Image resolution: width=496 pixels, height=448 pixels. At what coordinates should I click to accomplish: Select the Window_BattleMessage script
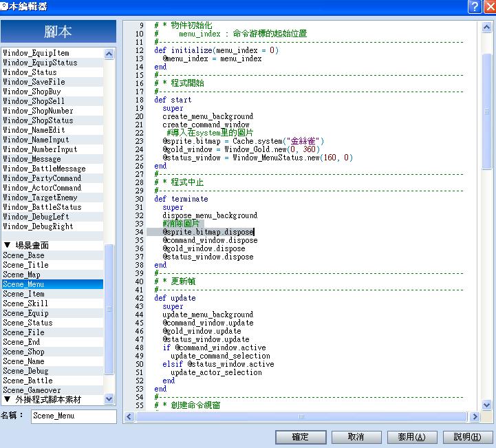(52, 169)
